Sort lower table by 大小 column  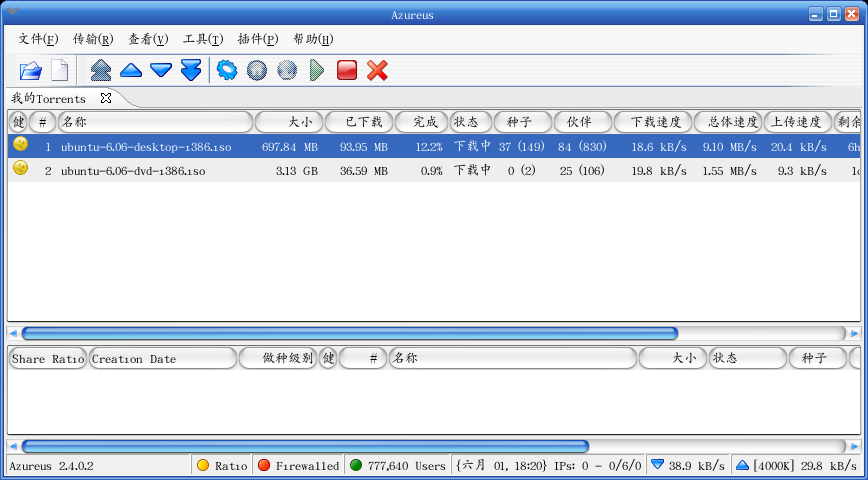[x=673, y=359]
